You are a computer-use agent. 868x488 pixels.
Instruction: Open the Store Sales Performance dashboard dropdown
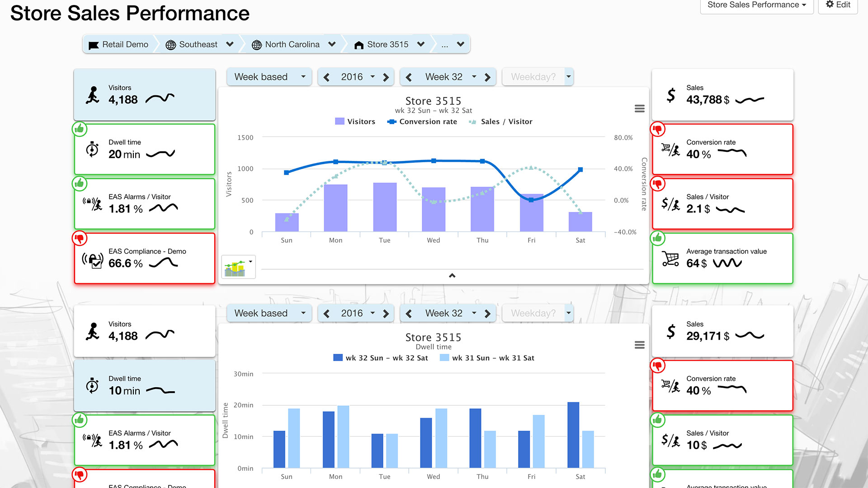coord(757,5)
